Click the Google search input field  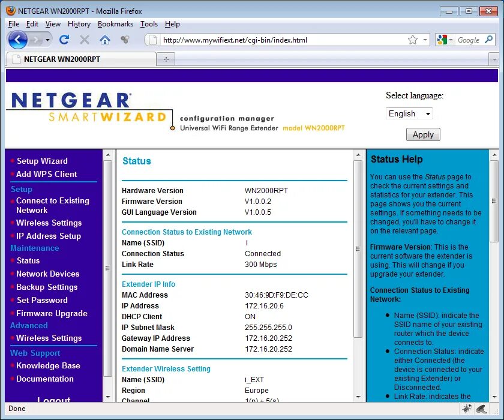click(469, 40)
